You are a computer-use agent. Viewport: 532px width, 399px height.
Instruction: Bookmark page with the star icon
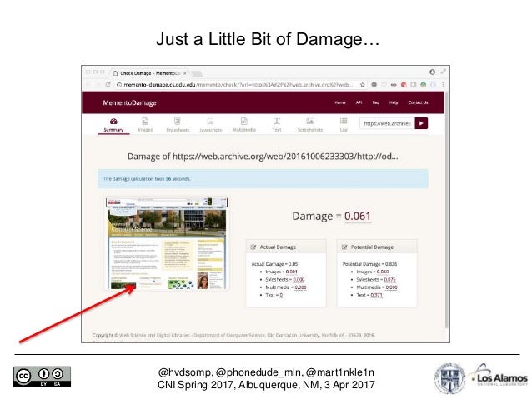point(363,85)
